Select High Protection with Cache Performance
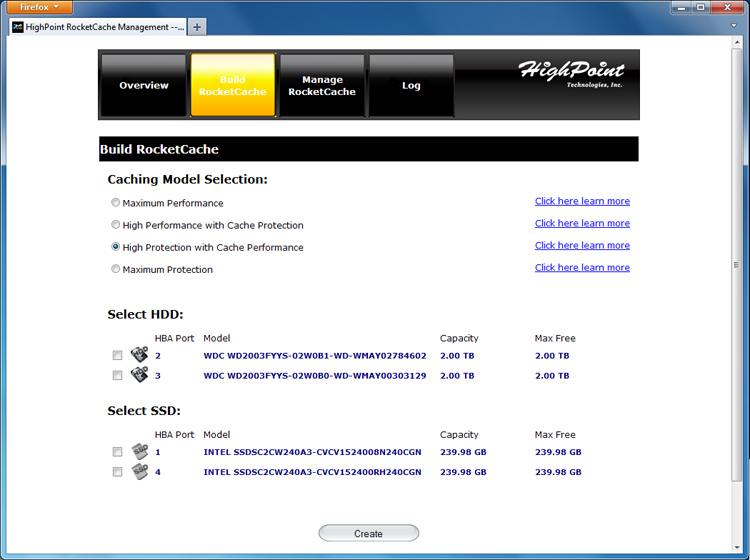This screenshot has width=750, height=560. 115,247
